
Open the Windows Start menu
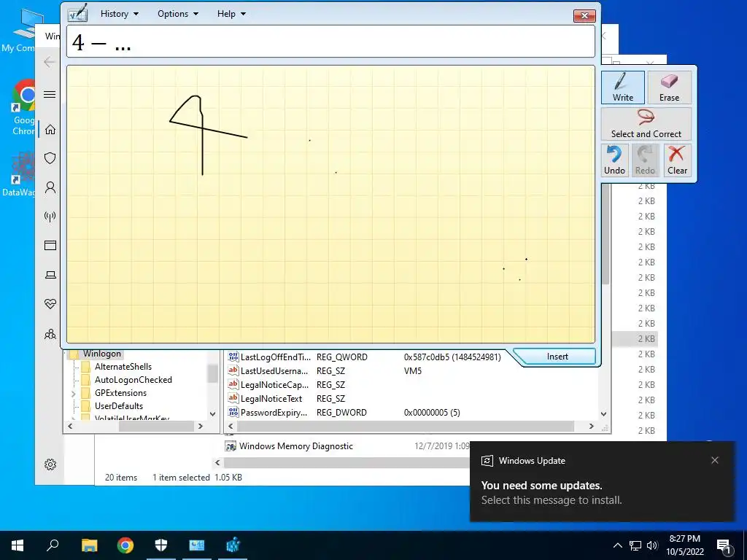18,545
